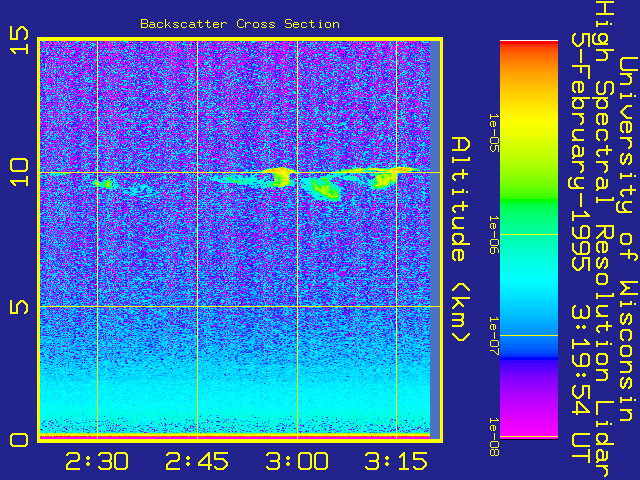Select the 5 altitude axis label
The height and width of the screenshot is (480, 640).
[x=20, y=307]
